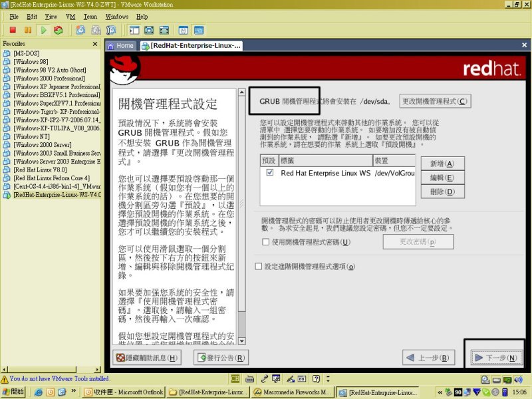Click the Revert to snapshot toolbar icon
Screen dimensions: 532x399
[x=96, y=30]
